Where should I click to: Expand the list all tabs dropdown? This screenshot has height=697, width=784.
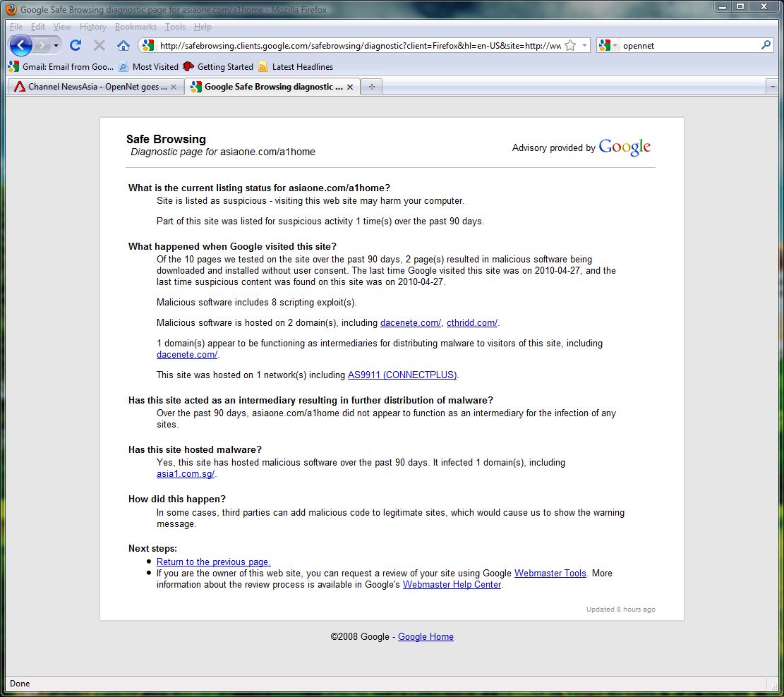click(773, 87)
